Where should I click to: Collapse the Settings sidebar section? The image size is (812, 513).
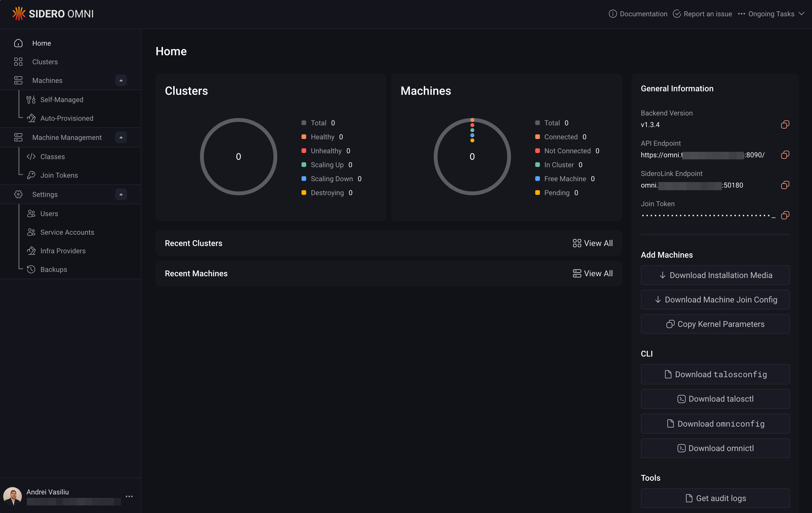121,195
